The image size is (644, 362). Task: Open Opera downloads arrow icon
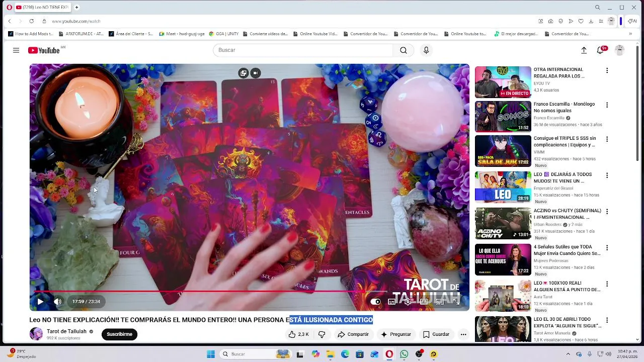click(591, 21)
